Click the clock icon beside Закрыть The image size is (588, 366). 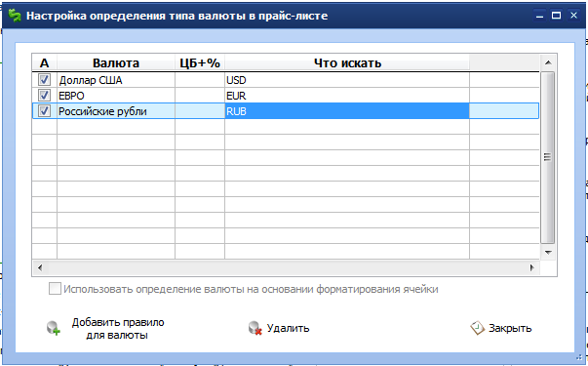click(x=478, y=328)
